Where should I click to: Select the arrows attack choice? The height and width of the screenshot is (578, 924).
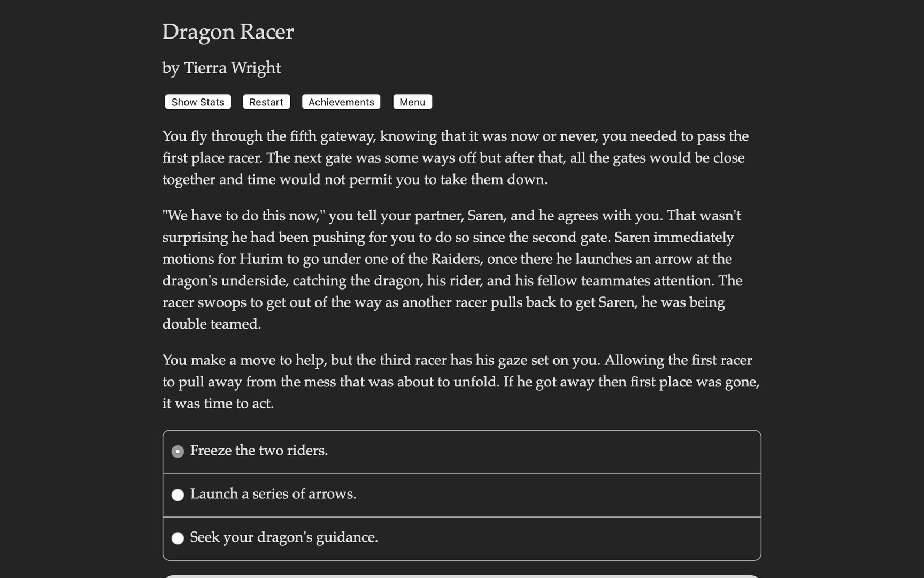pyautogui.click(x=274, y=494)
